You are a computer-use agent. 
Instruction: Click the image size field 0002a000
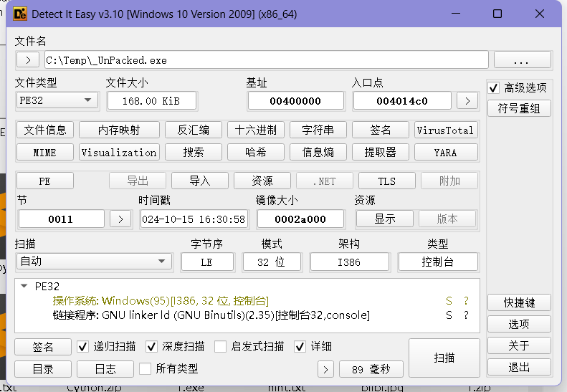point(300,219)
